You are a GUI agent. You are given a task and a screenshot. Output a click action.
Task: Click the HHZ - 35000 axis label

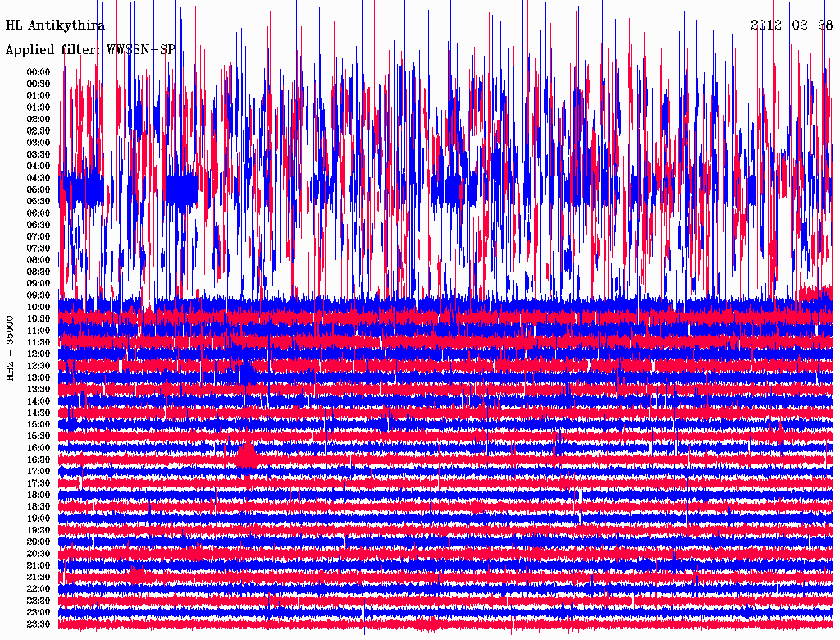coord(10,348)
